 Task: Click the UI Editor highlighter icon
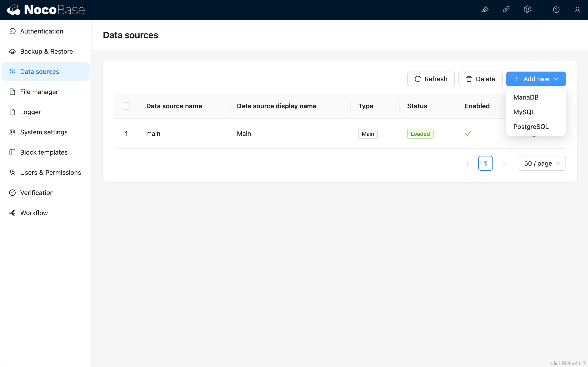(x=485, y=10)
